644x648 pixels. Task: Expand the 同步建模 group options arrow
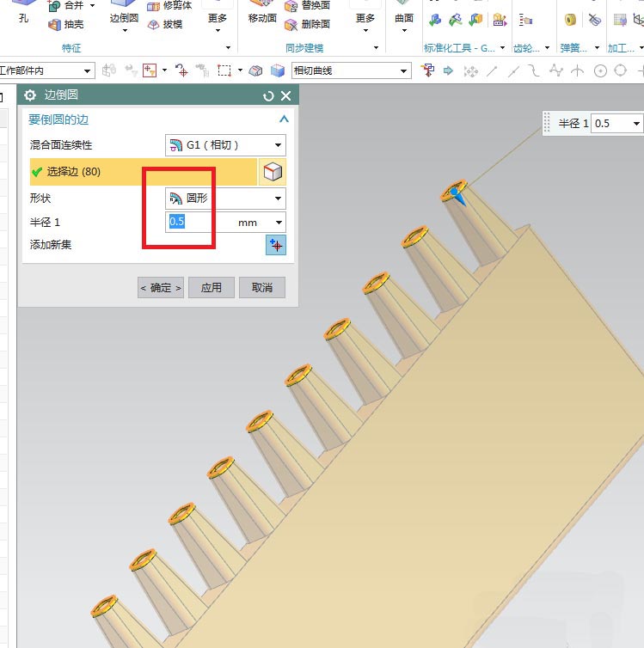tap(376, 48)
